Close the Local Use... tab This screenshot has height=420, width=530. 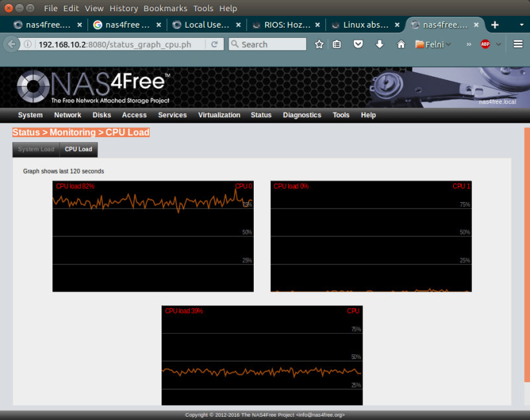click(238, 25)
